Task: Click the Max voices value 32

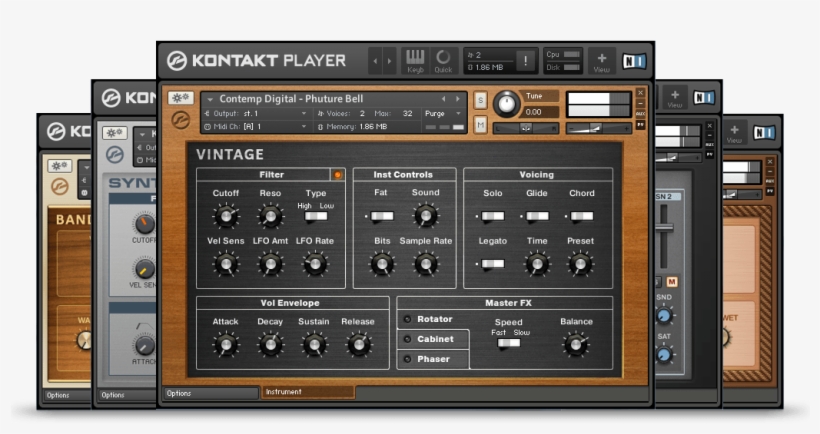Action: [x=407, y=113]
